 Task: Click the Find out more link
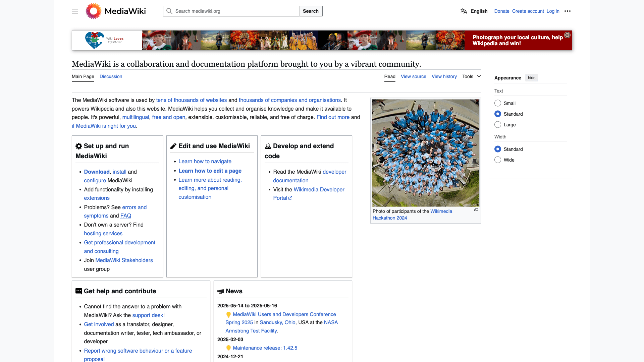[x=333, y=117]
